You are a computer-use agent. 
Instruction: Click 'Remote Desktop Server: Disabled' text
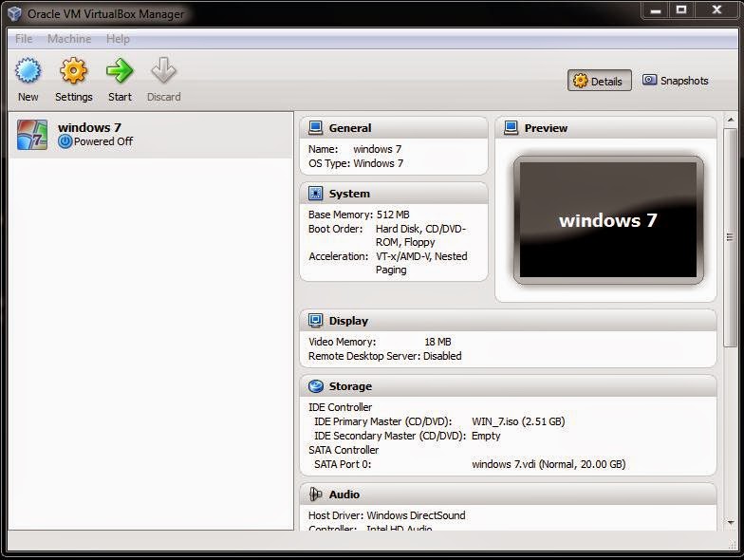click(385, 356)
